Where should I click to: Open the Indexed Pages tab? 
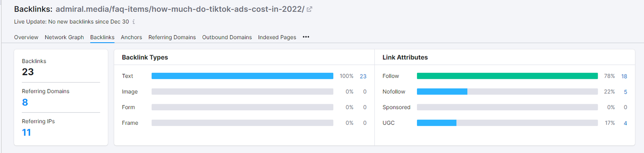(x=277, y=37)
